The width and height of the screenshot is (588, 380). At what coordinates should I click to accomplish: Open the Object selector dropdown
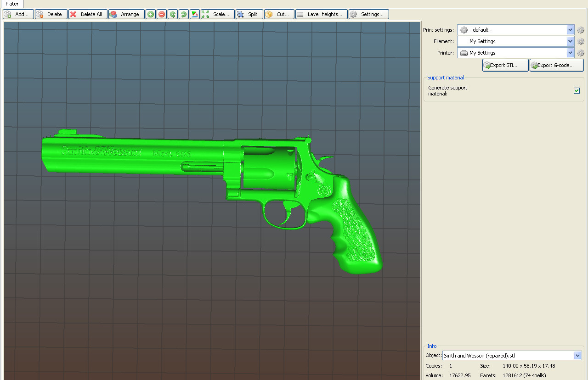point(577,356)
